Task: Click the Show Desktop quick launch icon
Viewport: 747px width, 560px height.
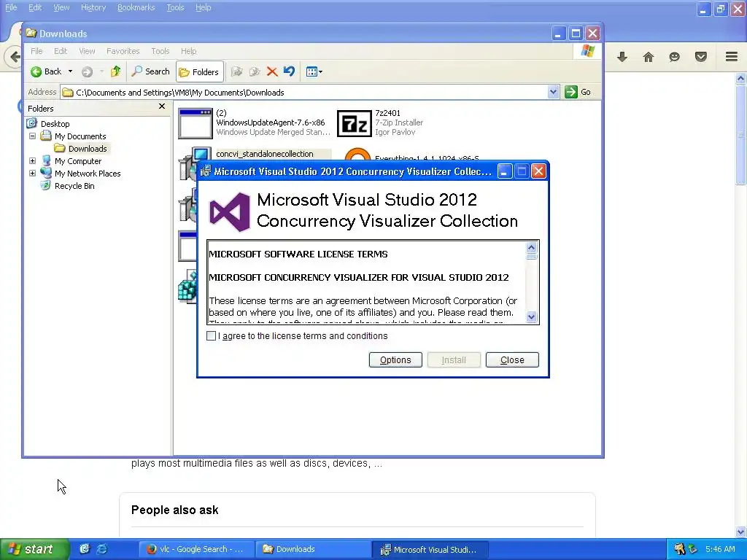Action: click(x=85, y=549)
